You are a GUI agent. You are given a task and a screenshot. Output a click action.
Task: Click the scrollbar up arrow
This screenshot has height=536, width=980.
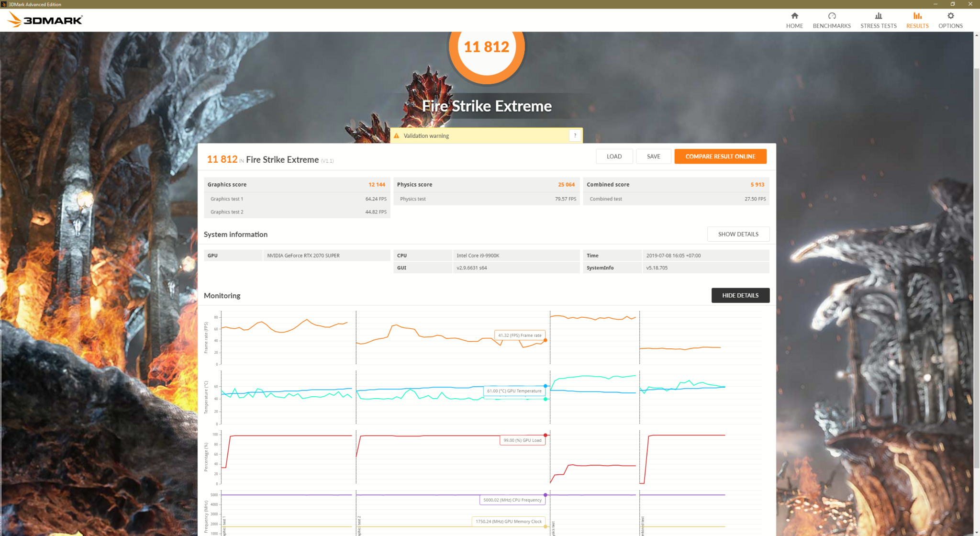pyautogui.click(x=977, y=35)
